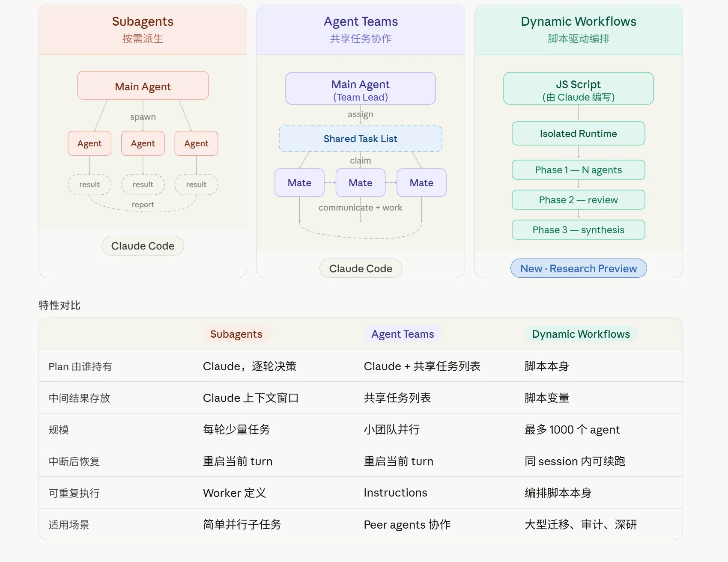
Task: Click the 共享任务协作 subtitle
Action: click(x=361, y=39)
